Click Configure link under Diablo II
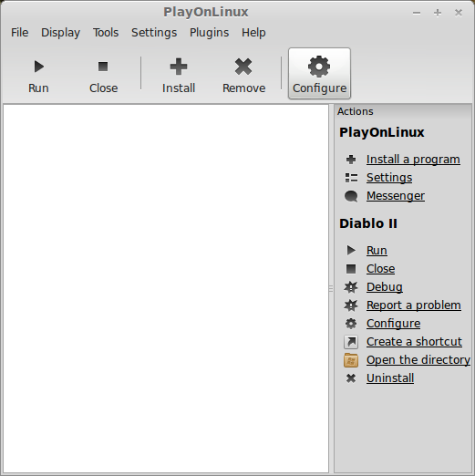 394,324
